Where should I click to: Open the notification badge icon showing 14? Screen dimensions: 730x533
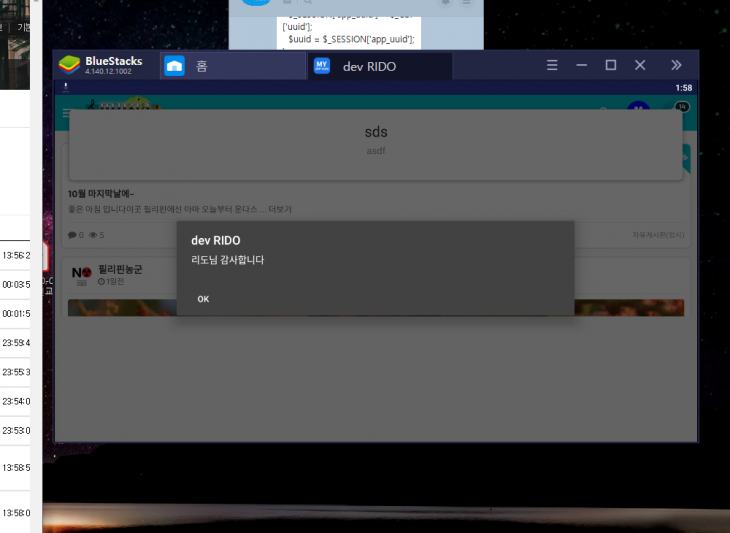(x=683, y=108)
